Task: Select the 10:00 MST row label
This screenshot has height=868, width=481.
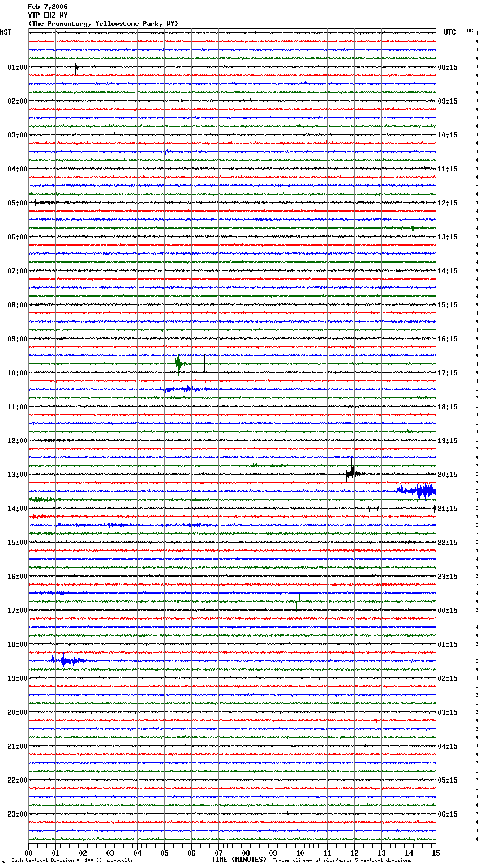Action: pos(18,373)
